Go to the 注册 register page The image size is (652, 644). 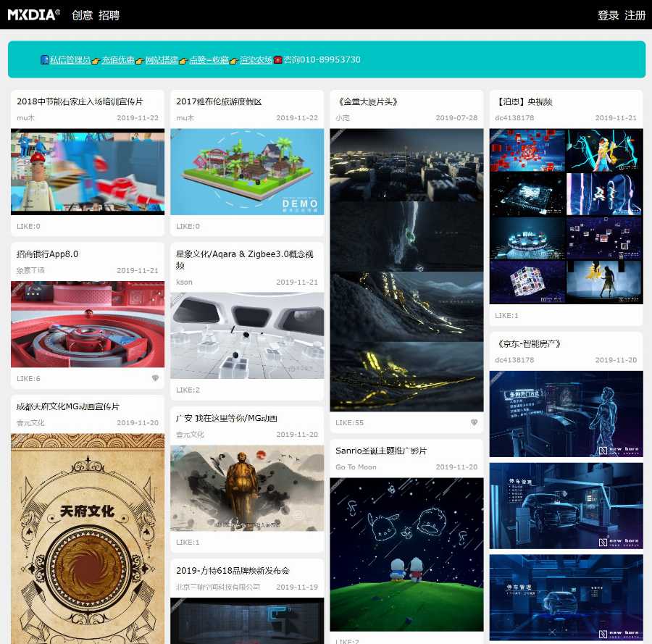[635, 15]
